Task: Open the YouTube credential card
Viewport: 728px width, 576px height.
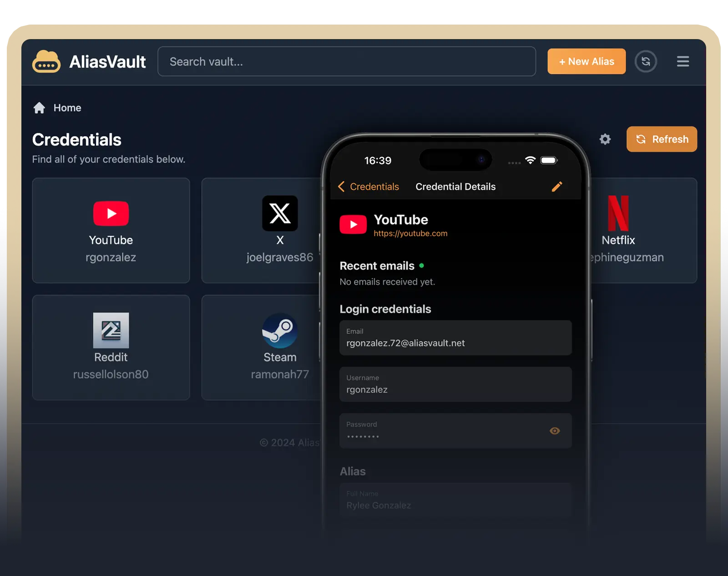Action: pyautogui.click(x=111, y=230)
